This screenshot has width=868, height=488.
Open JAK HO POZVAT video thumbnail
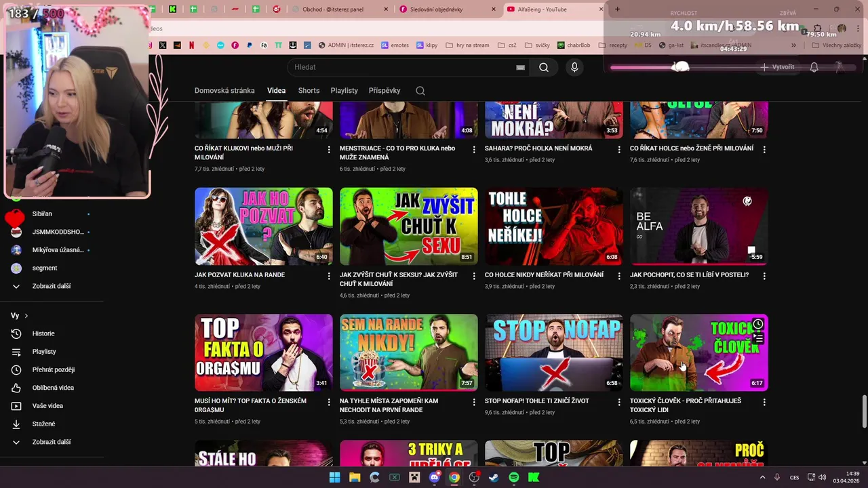264,226
